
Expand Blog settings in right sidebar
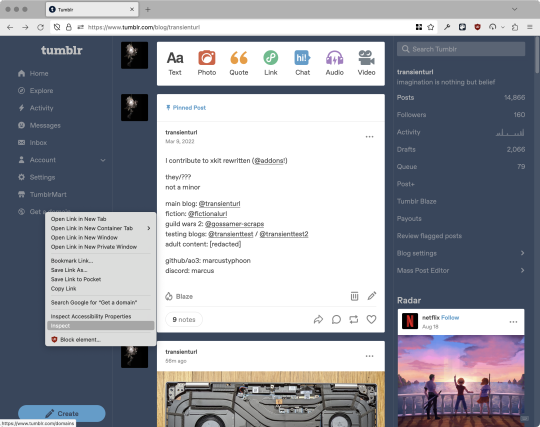tap(461, 253)
